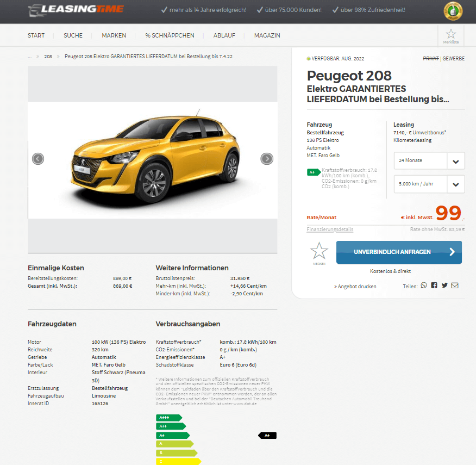Show the previous car image

pos(38,159)
